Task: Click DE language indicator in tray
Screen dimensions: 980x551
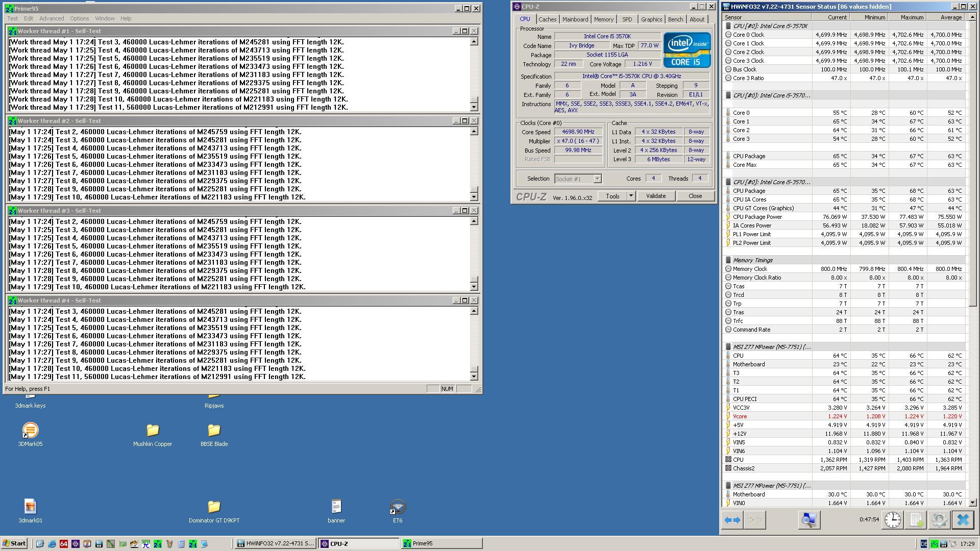Action: pos(923,544)
